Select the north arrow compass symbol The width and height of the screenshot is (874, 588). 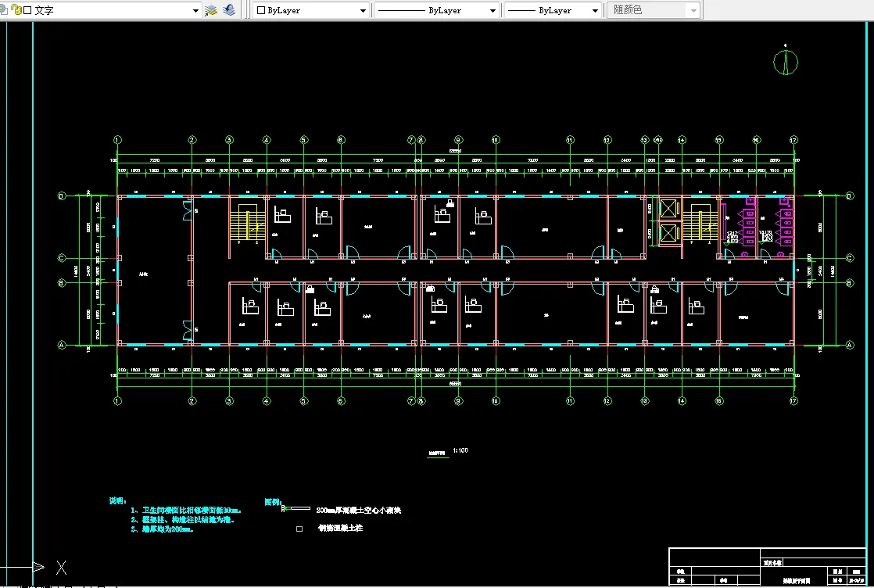pyautogui.click(x=786, y=61)
